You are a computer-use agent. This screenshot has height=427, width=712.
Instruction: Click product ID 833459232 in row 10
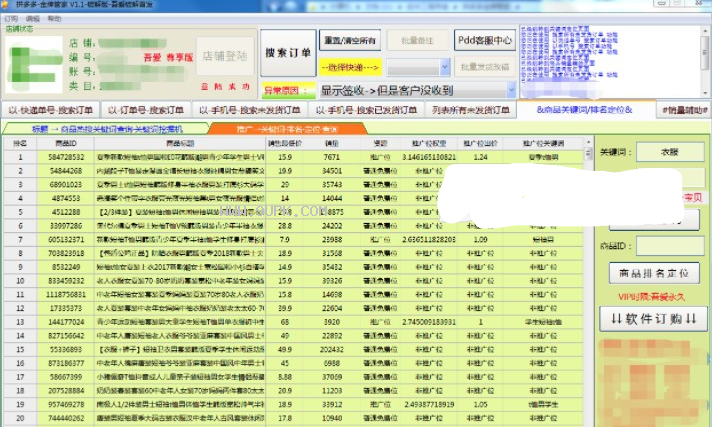[x=66, y=281]
